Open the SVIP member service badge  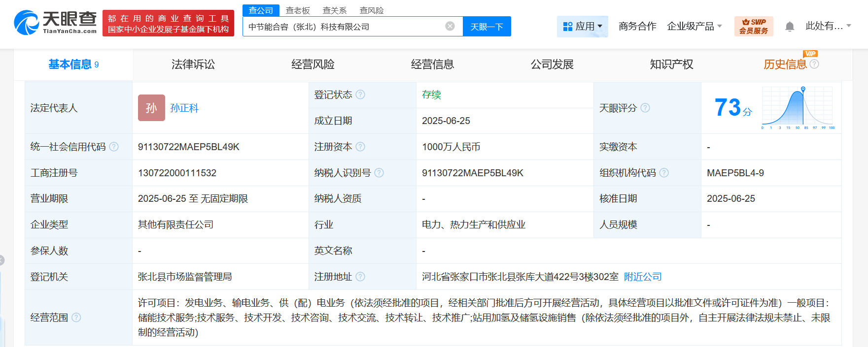(x=754, y=26)
